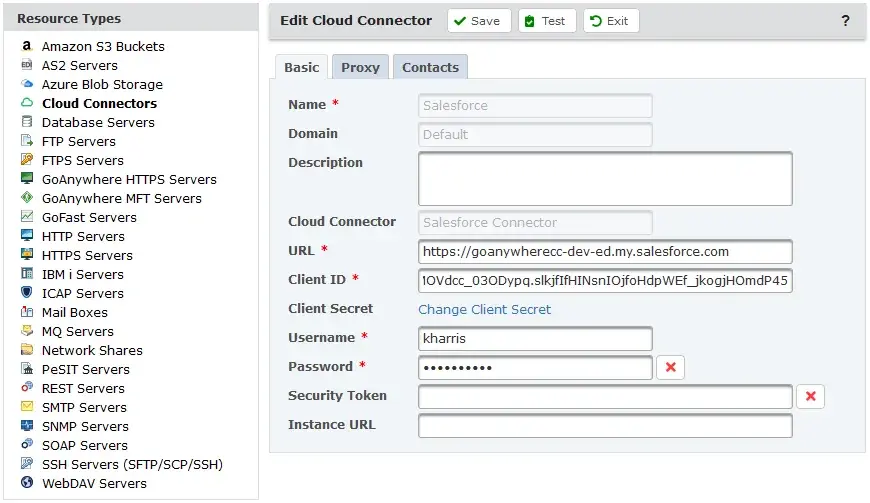Click the Database Servers icon

(27, 121)
